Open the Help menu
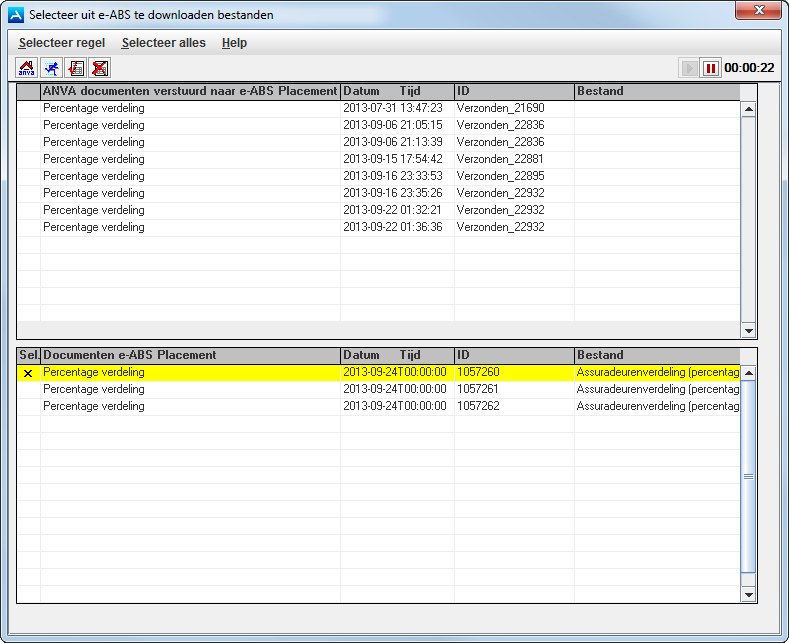Viewport: 789px width, 643px height. [234, 43]
